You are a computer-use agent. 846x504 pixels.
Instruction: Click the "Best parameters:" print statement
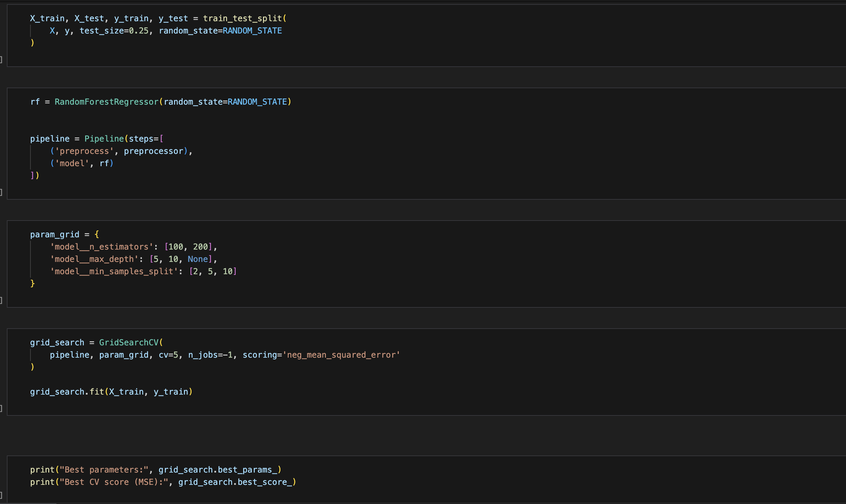[x=104, y=470]
